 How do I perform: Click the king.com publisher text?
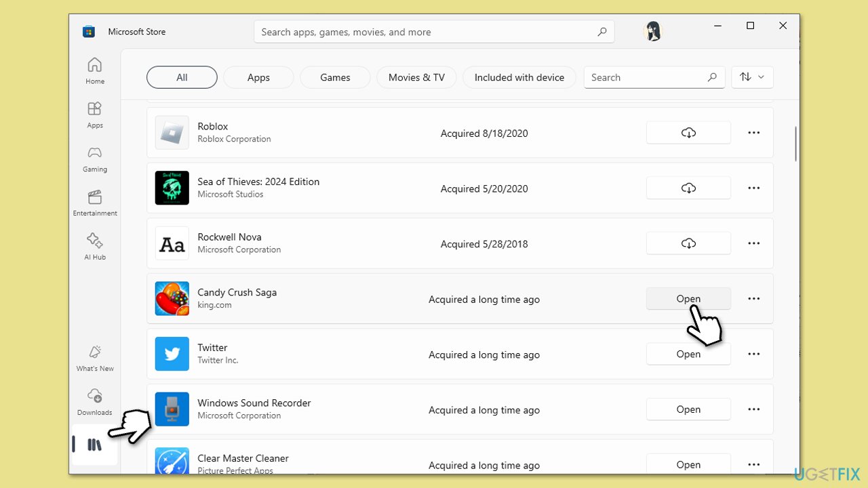point(214,305)
